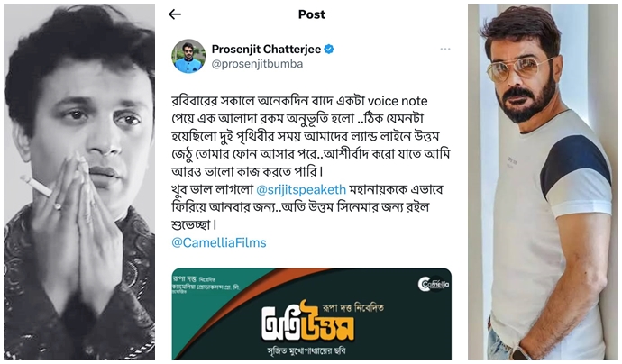Click the রূপা দত্ত নিবেদিত text beside the title
Screen dimensions: 622x364
tap(353, 307)
